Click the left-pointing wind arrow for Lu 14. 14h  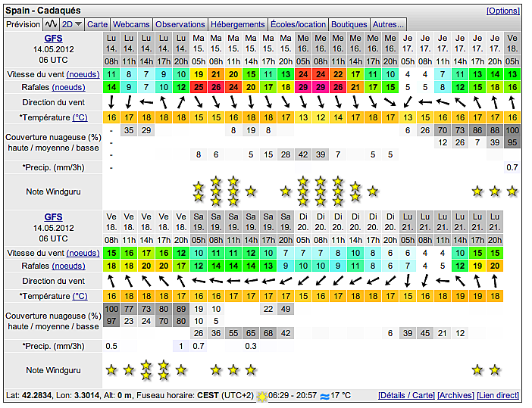(146, 101)
